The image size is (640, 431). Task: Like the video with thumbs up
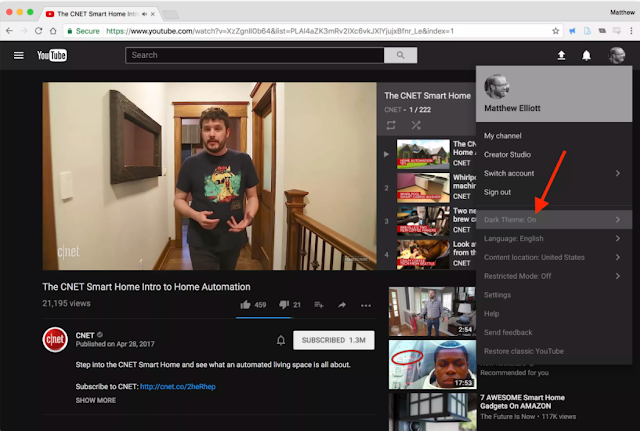(246, 304)
